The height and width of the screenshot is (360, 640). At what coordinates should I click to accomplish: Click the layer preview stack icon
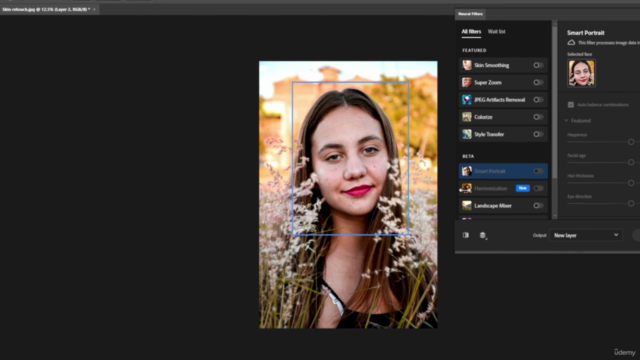coord(483,236)
